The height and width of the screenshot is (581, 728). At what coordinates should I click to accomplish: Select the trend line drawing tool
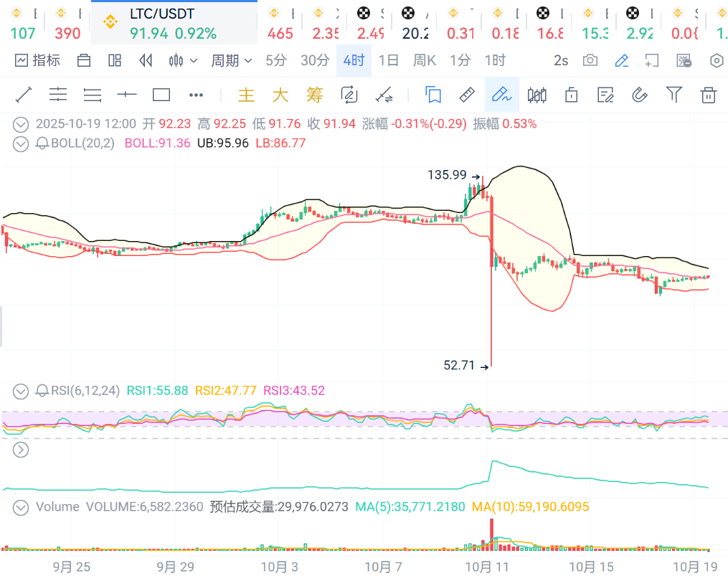tap(24, 95)
